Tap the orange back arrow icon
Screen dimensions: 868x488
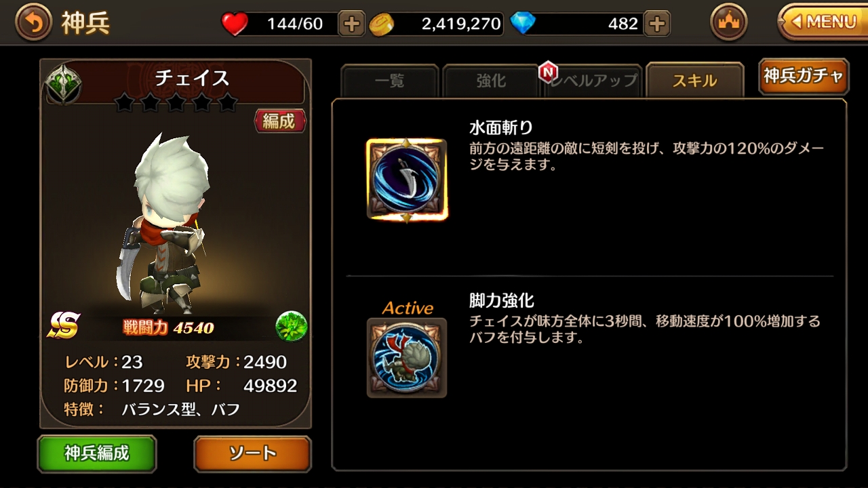[33, 23]
